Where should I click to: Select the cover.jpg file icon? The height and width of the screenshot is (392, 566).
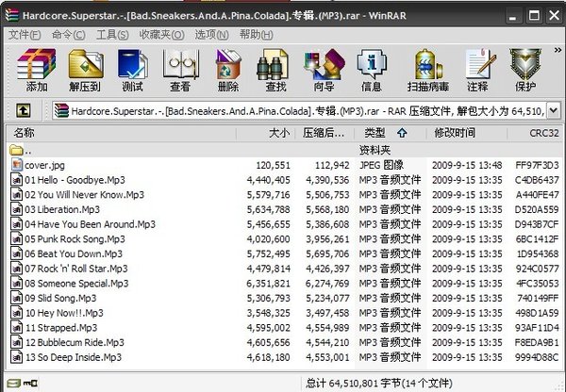pyautogui.click(x=17, y=165)
